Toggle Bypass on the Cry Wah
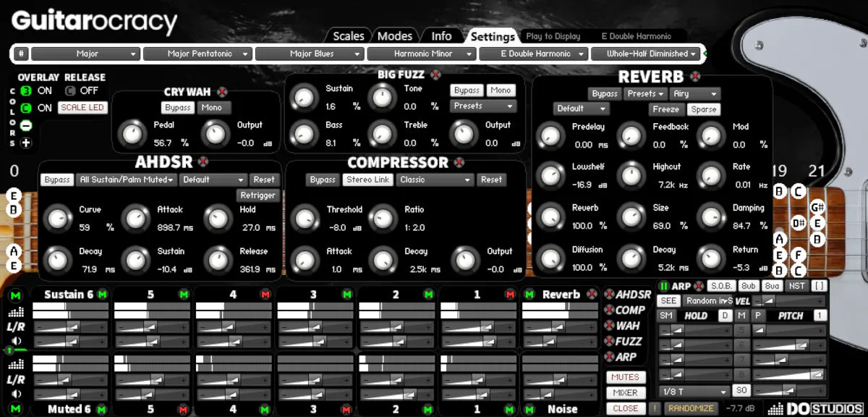 (x=177, y=108)
